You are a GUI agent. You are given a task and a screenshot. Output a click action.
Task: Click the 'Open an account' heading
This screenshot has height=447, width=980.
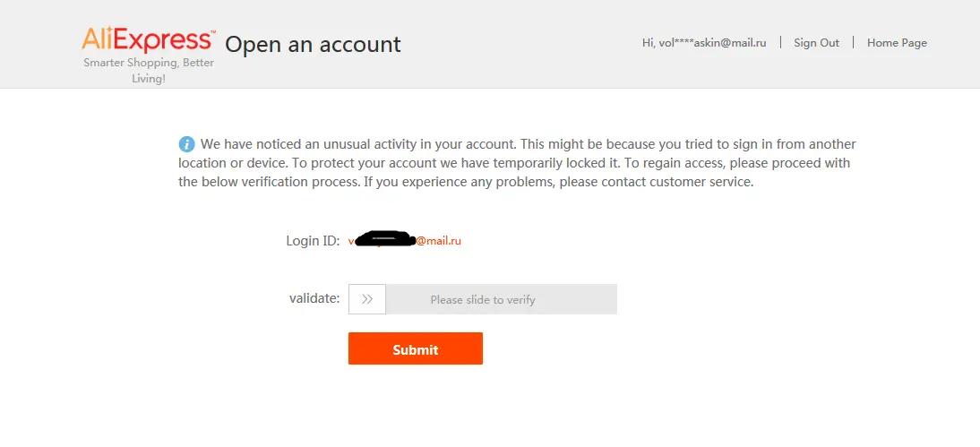coord(313,45)
